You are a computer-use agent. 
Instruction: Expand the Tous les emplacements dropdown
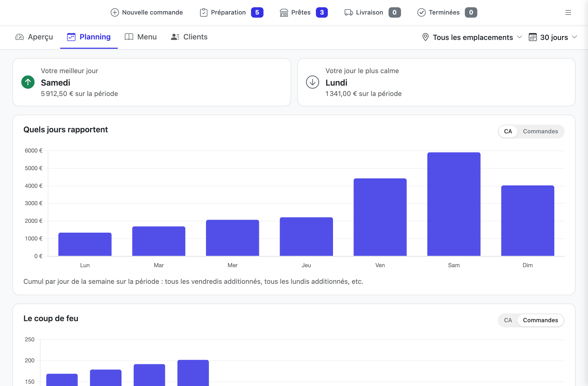pos(472,37)
